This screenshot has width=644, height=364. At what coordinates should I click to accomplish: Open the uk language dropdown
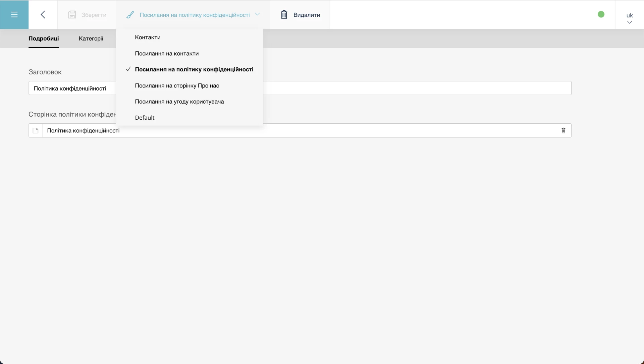pos(629,18)
